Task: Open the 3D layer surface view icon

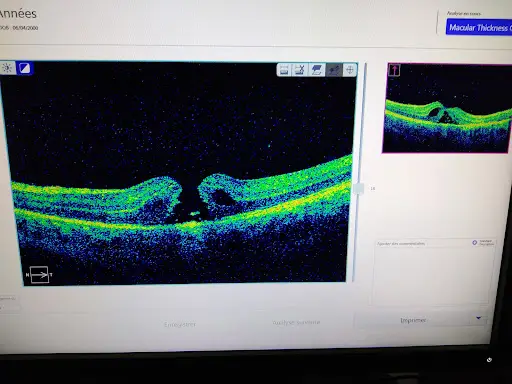Action: pos(316,70)
